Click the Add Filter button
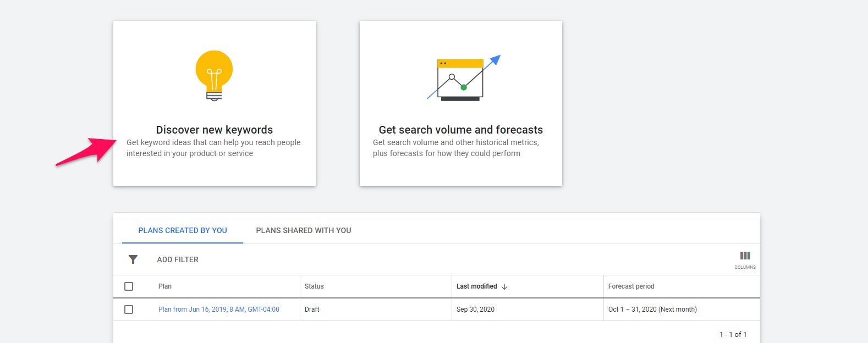 (178, 259)
